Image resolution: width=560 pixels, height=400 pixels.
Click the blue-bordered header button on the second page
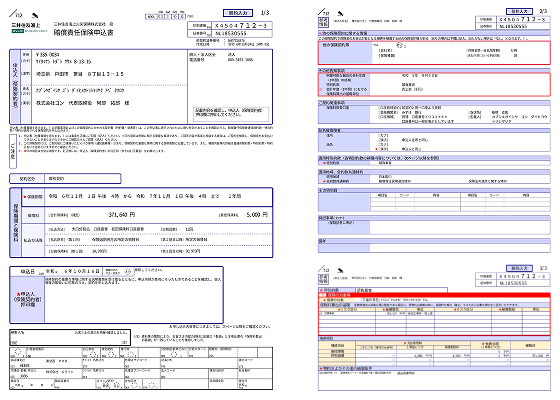click(519, 11)
